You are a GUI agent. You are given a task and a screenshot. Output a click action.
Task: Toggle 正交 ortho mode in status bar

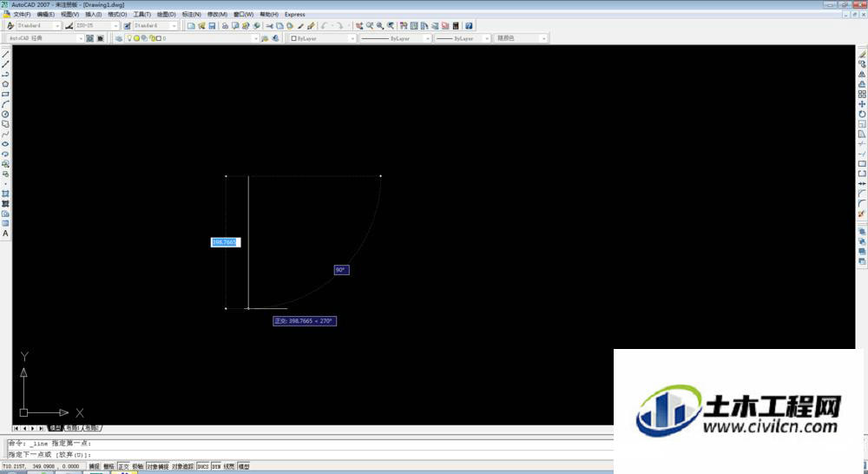coord(123,467)
